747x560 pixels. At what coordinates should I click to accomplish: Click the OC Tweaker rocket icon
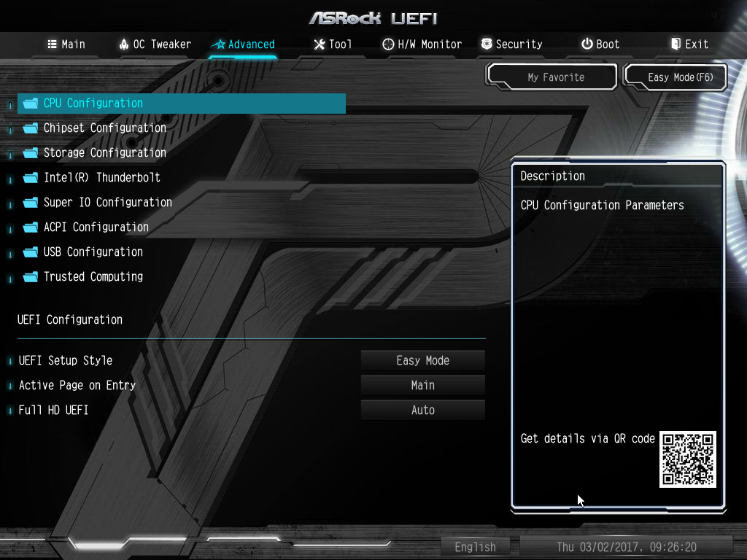coord(124,44)
